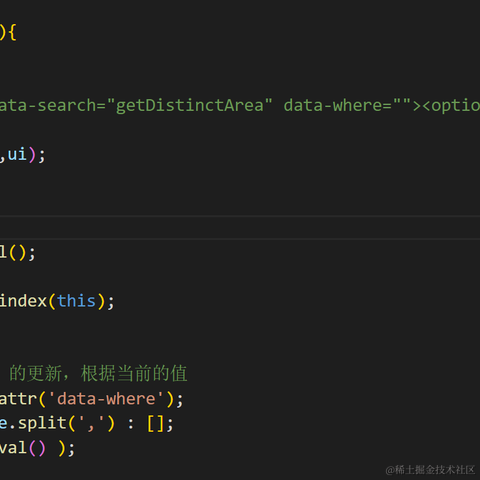Click the 'this' keyword in index call

click(x=76, y=301)
